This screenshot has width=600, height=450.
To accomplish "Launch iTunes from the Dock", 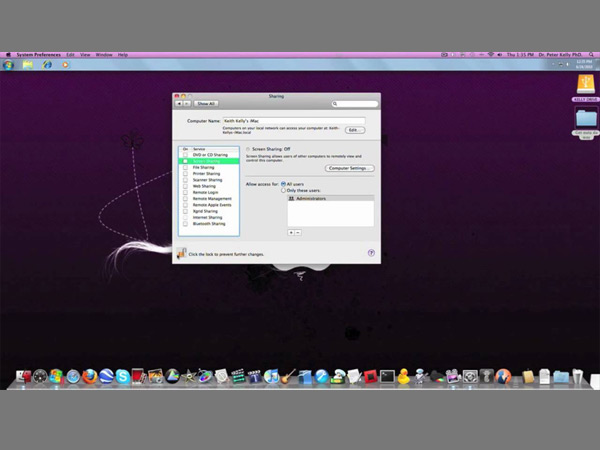I will [x=271, y=377].
